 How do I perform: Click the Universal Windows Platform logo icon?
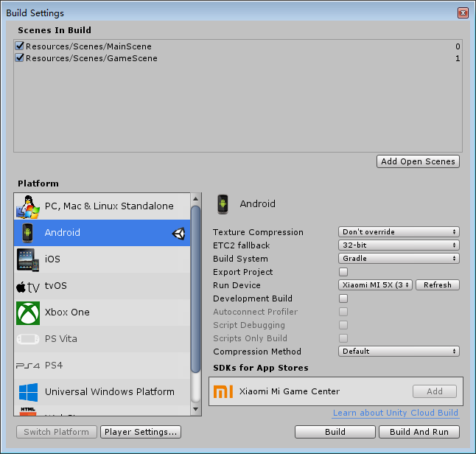coord(28,392)
